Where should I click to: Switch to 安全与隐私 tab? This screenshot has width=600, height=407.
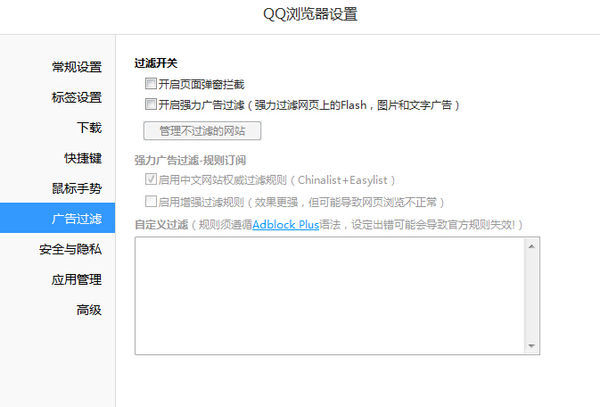click(x=70, y=249)
